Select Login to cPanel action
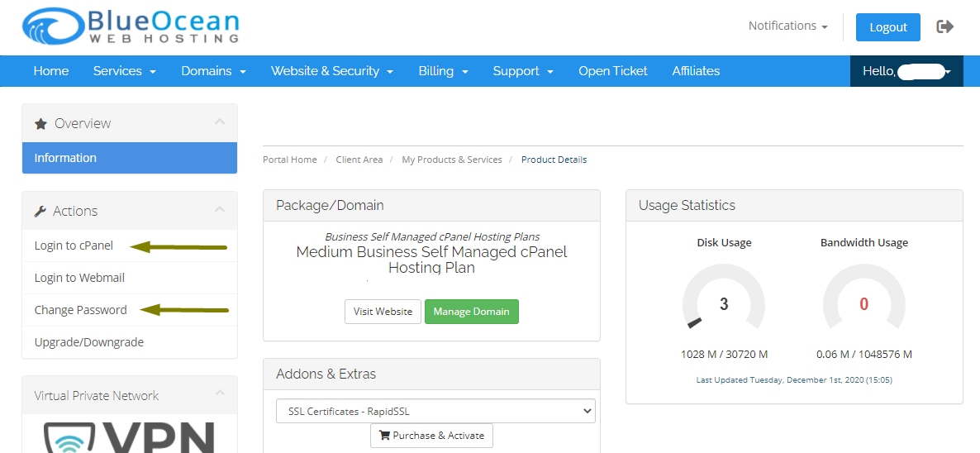 pyautogui.click(x=74, y=246)
